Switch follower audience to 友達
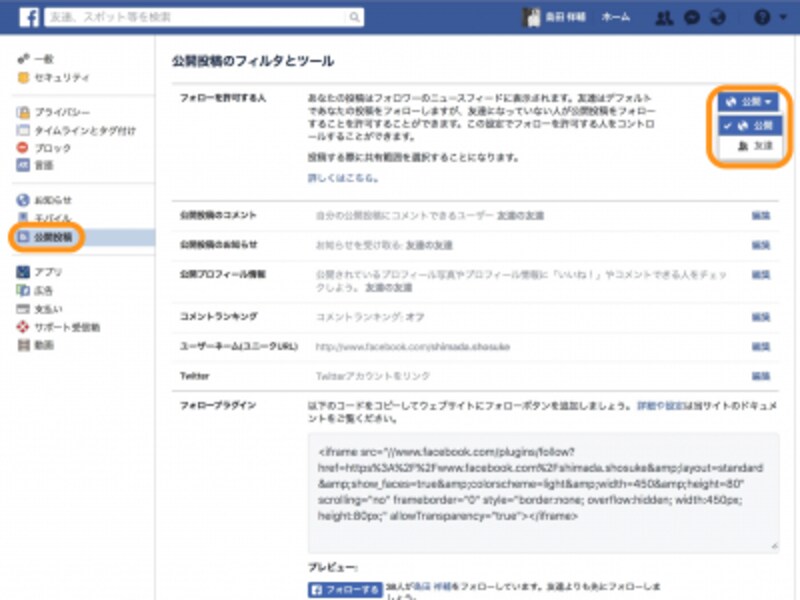Screen dimensions: 800x600 [x=755, y=145]
